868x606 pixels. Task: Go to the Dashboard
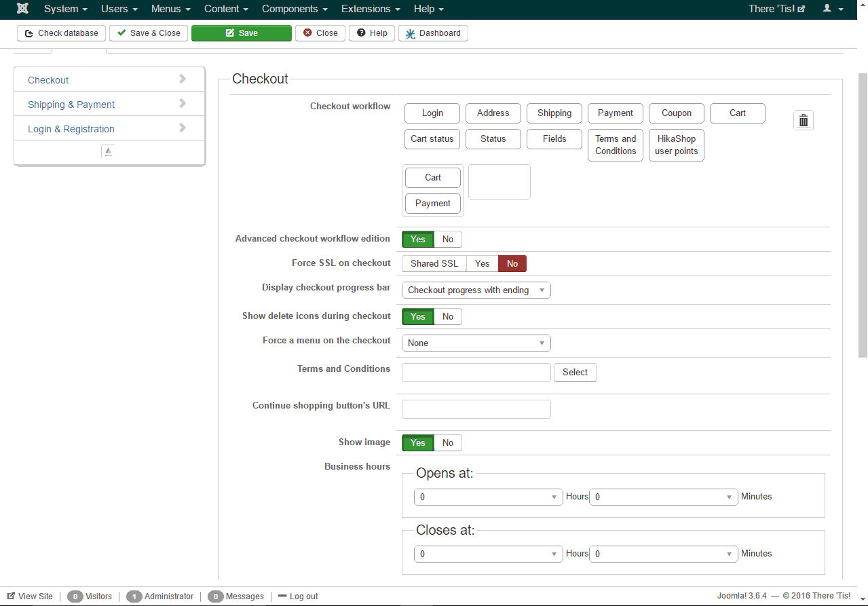pyautogui.click(x=433, y=33)
